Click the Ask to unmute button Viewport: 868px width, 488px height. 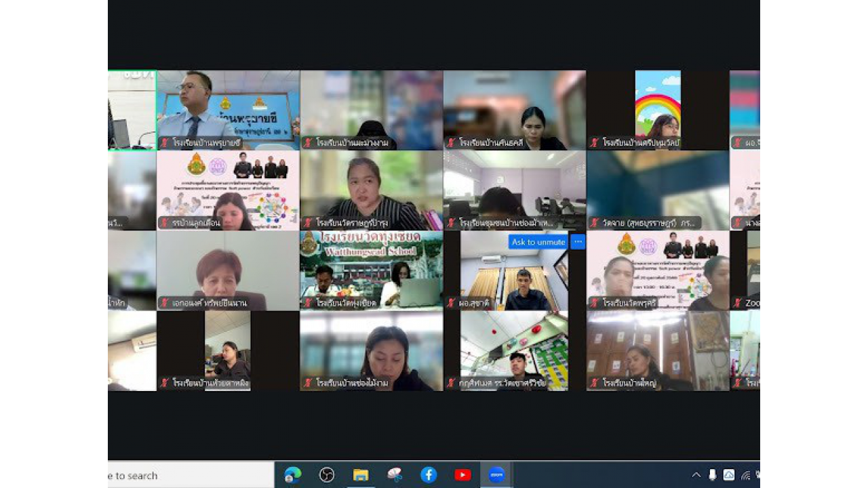click(x=538, y=242)
